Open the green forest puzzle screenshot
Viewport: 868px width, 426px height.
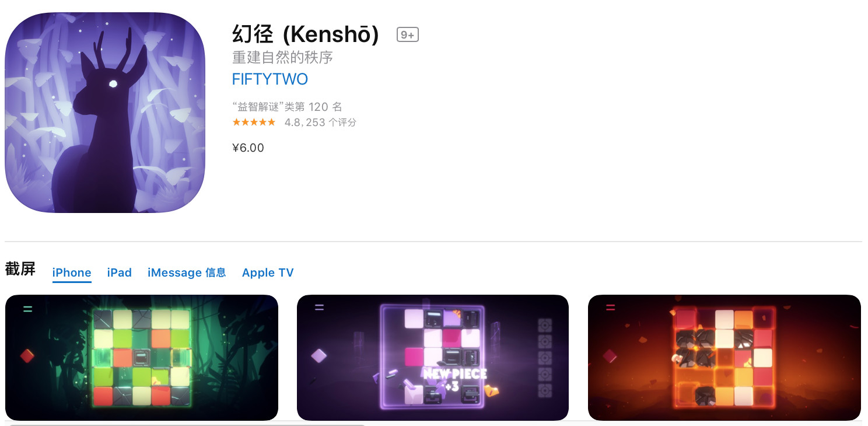(x=142, y=358)
